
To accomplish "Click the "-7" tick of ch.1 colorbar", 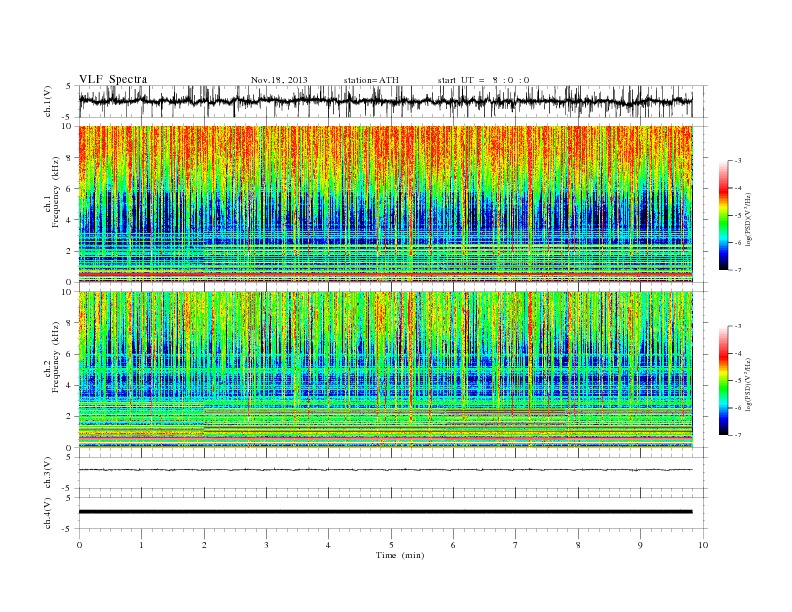I will 738,270.
